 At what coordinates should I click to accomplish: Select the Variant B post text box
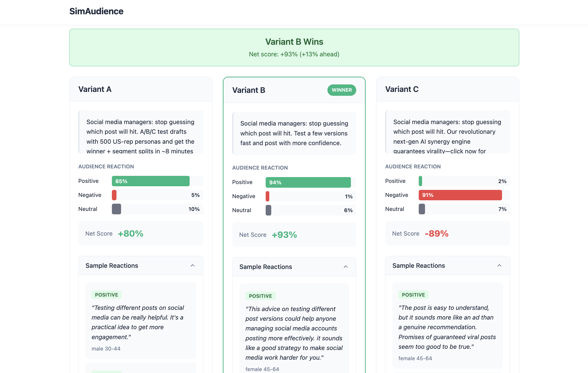pos(294,133)
